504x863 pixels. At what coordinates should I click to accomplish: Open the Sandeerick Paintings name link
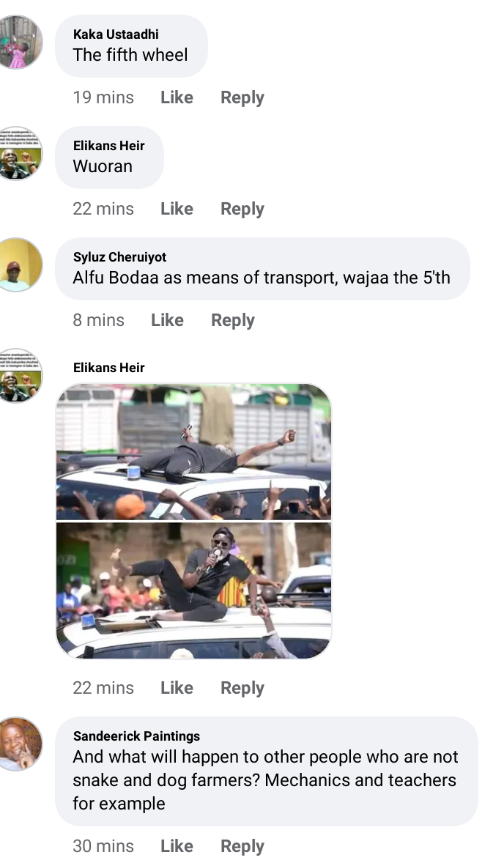pos(136,736)
